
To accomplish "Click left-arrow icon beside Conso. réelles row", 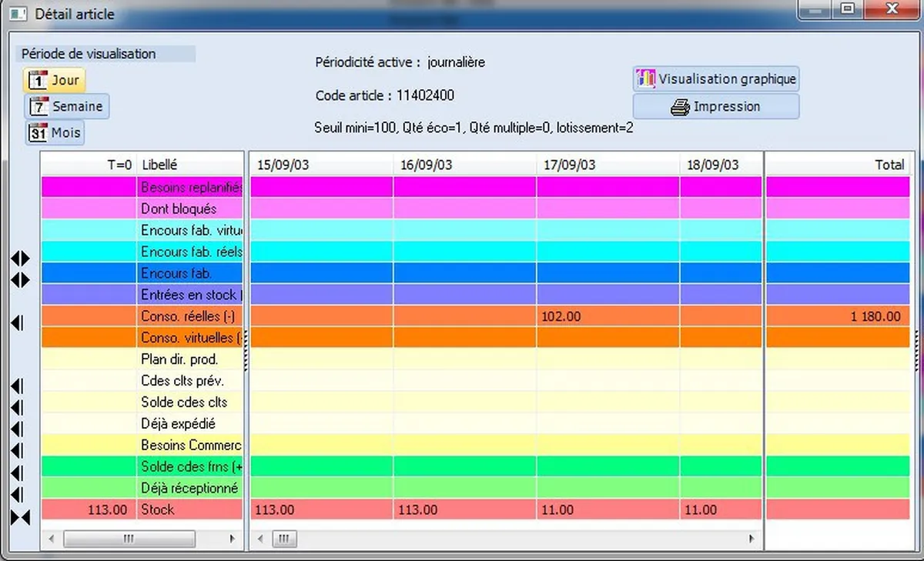I will (17, 323).
